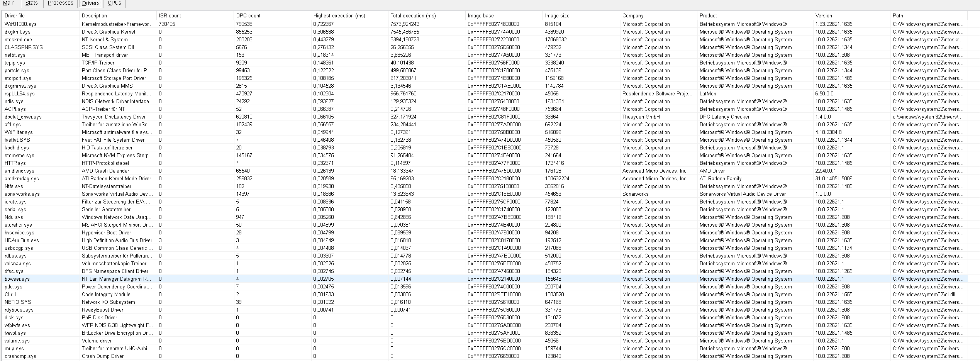This screenshot has width=980, height=361.
Task: Sort by Driver file column header
Action: [x=40, y=15]
